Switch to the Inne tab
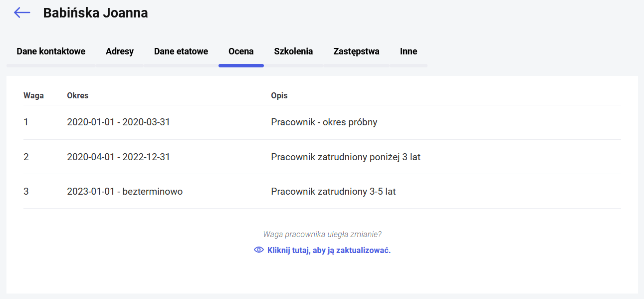 pos(409,51)
